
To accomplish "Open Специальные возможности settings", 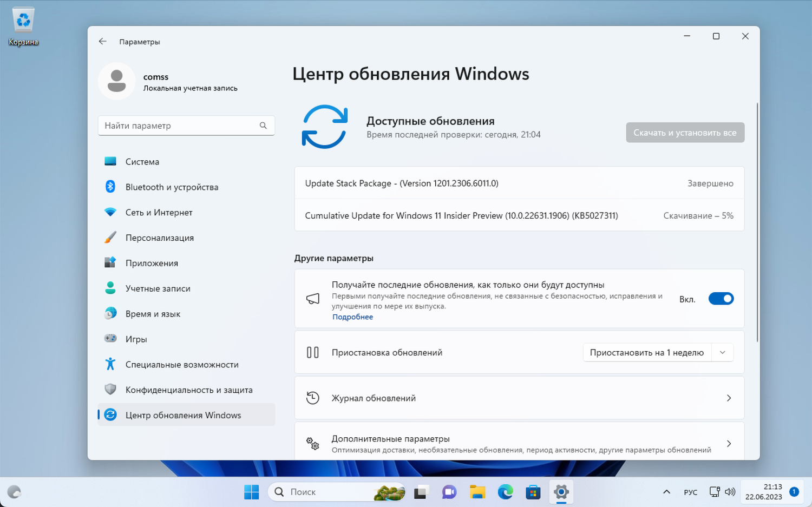I will point(186,365).
